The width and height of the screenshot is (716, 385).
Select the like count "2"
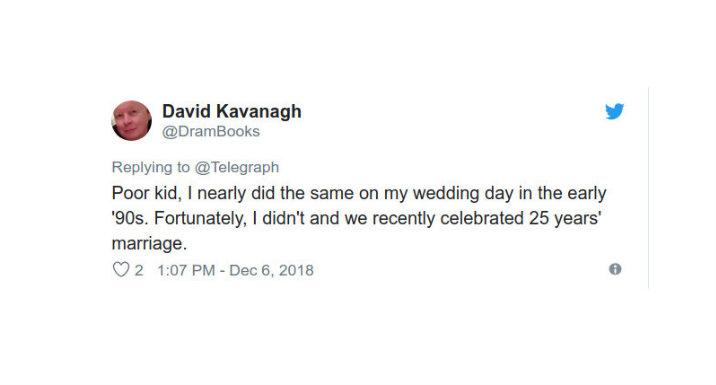click(x=139, y=270)
